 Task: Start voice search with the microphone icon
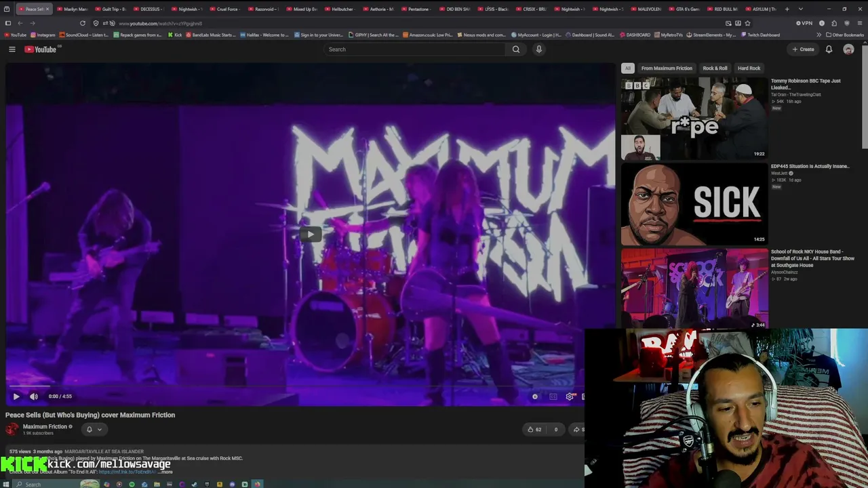click(539, 49)
